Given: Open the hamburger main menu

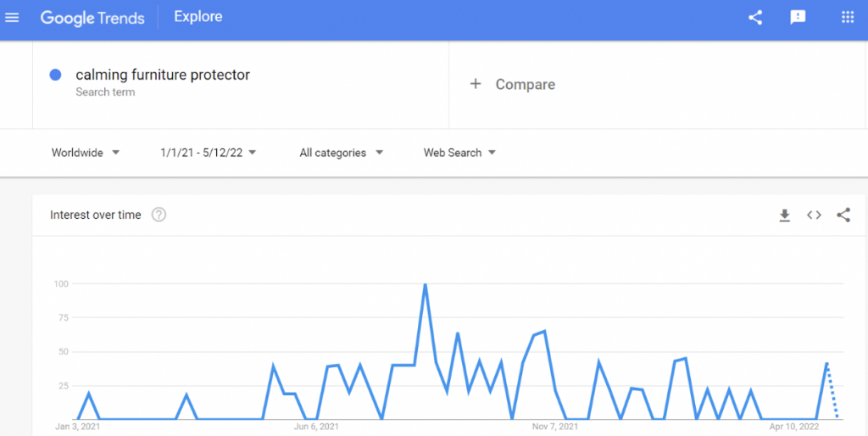Looking at the screenshot, I should coord(12,18).
